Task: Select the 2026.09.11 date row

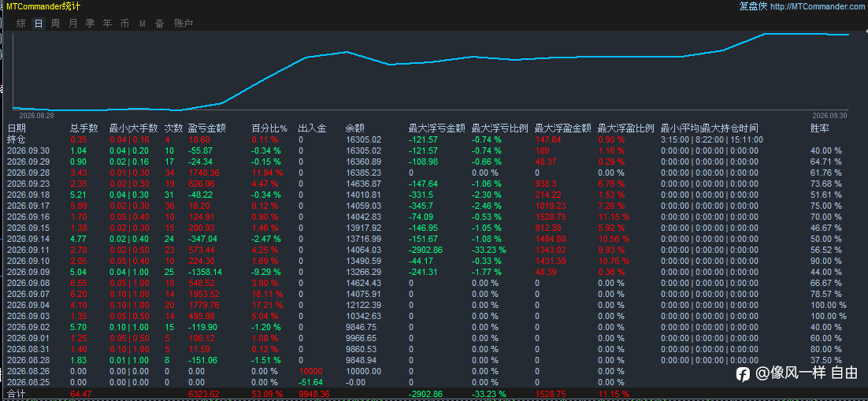Action: (28, 250)
